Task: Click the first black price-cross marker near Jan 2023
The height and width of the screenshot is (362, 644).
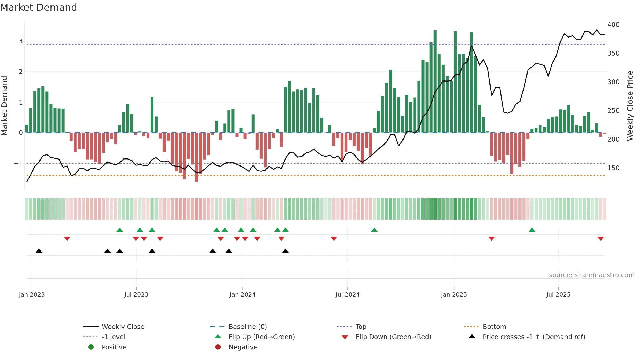Action: [x=39, y=251]
